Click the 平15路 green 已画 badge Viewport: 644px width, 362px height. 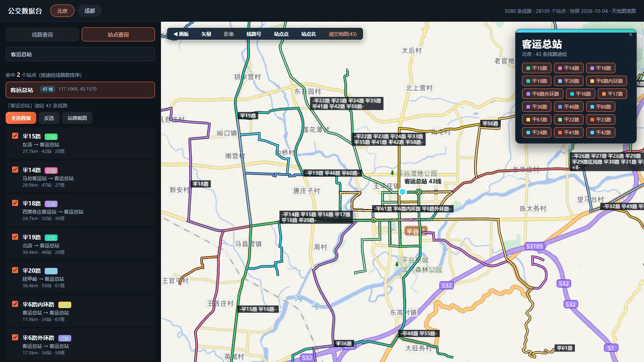51,137
